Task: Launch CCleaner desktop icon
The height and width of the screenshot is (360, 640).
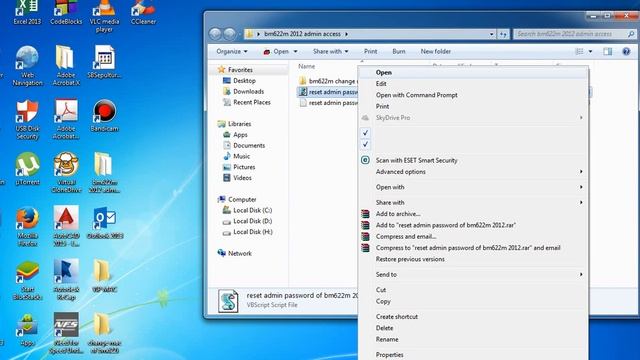Action: (x=143, y=12)
